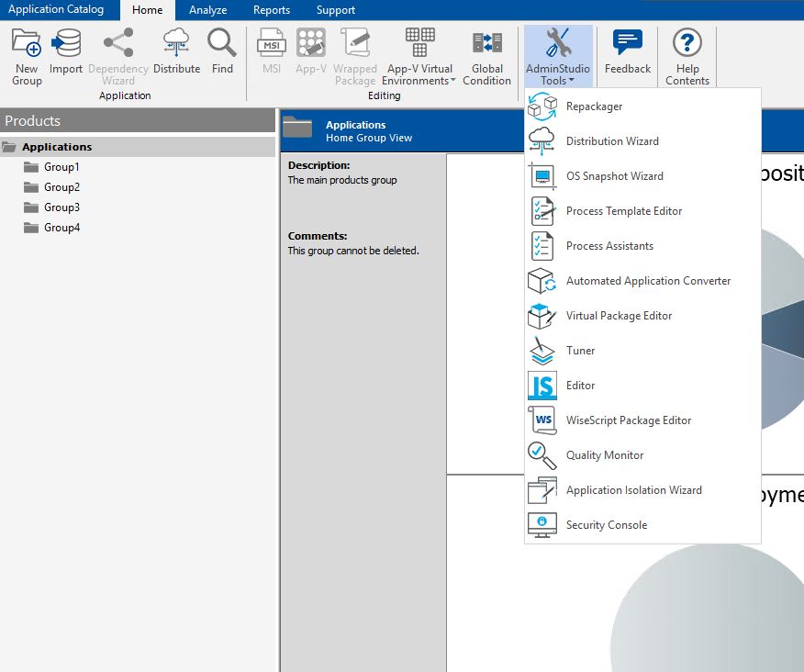Click 'The main products group' description text
This screenshot has height=672, width=804.
pos(342,180)
